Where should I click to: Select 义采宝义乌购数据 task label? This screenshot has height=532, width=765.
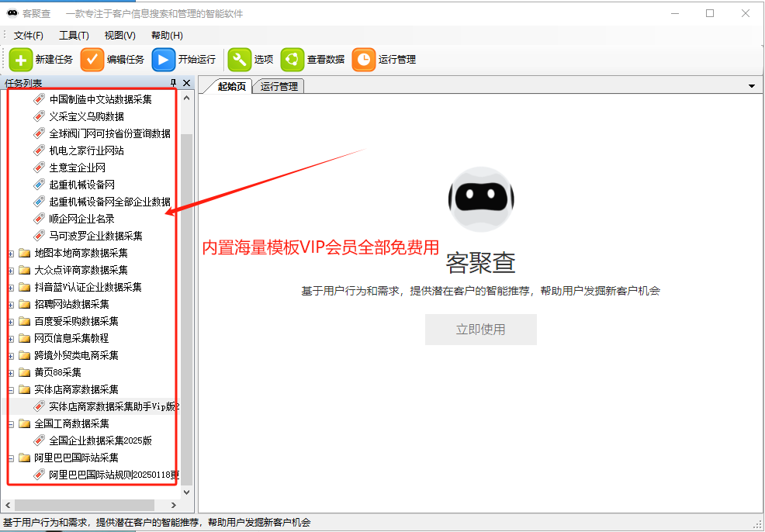[x=86, y=116]
